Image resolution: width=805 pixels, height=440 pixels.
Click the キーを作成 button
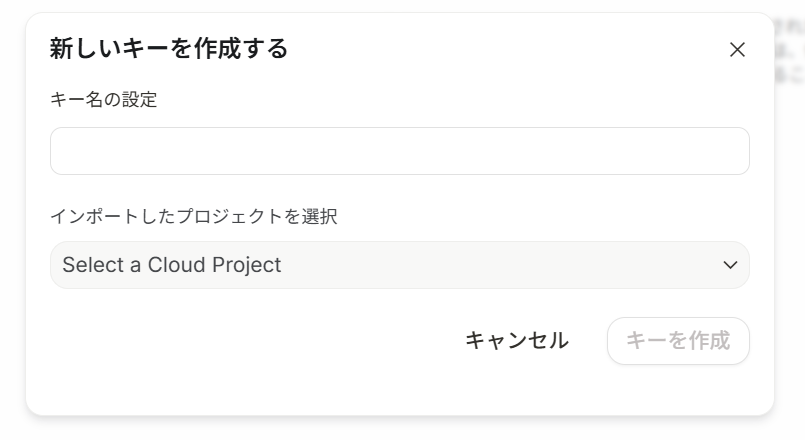(x=678, y=341)
